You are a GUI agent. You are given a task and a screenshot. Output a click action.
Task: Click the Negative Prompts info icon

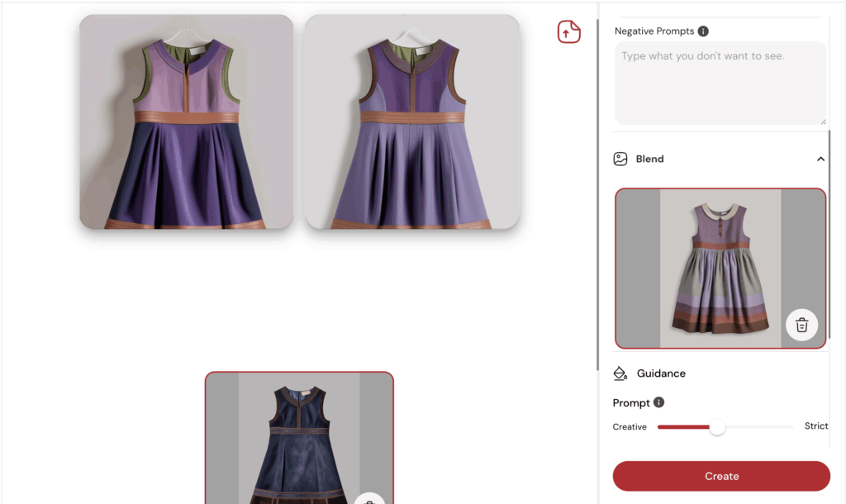point(703,31)
